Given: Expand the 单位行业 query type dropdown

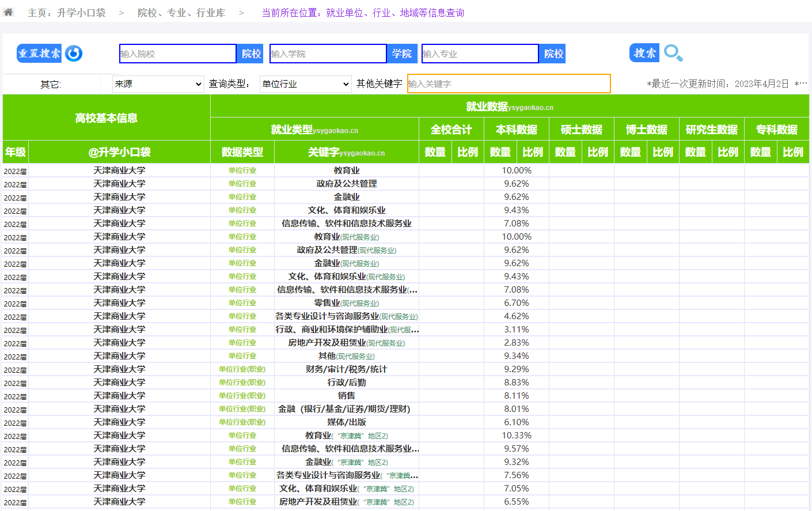Looking at the screenshot, I should tap(305, 84).
